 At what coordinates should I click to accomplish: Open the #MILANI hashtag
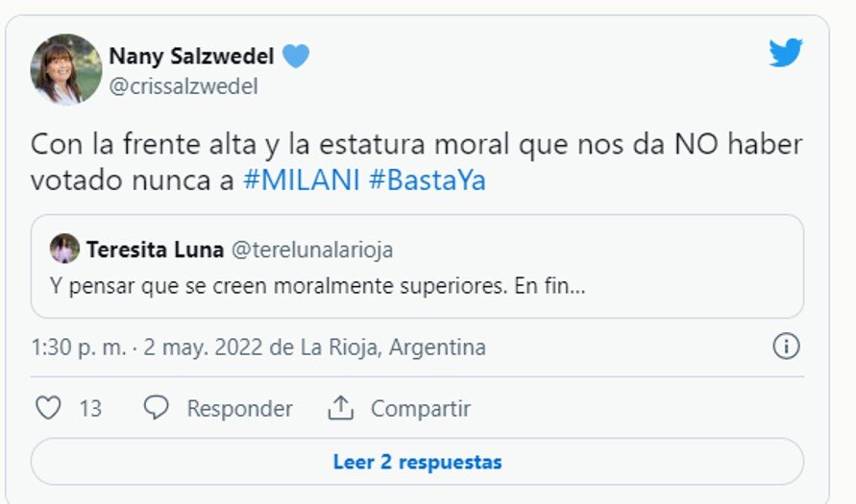point(302,180)
